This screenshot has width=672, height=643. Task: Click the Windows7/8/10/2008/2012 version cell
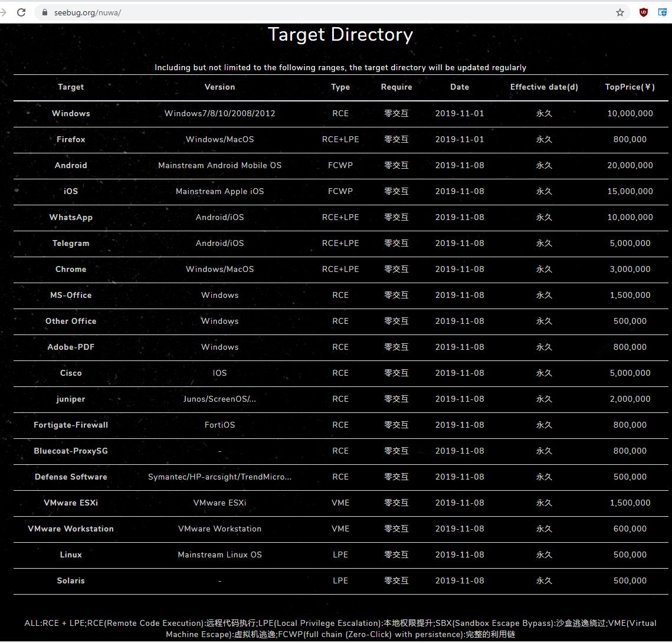[x=220, y=113]
